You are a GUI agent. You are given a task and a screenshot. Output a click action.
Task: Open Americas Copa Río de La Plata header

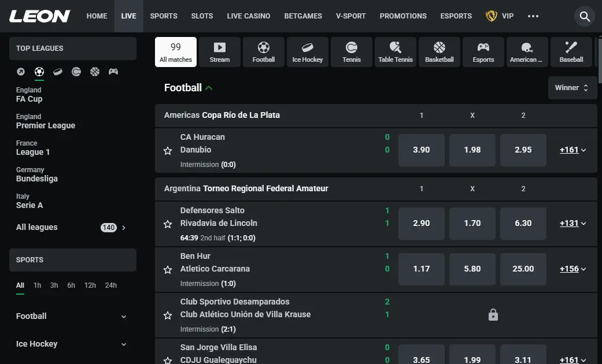click(x=222, y=115)
